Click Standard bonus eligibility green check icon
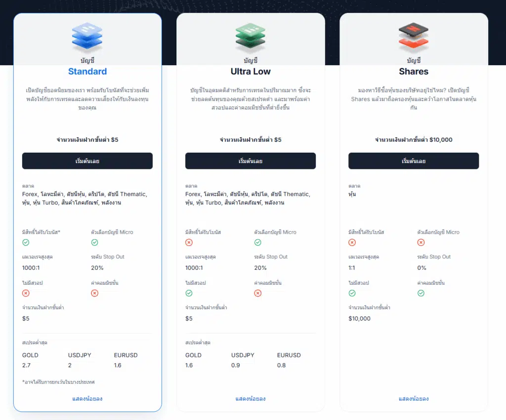Image resolution: width=506 pixels, height=420 pixels. [x=26, y=242]
